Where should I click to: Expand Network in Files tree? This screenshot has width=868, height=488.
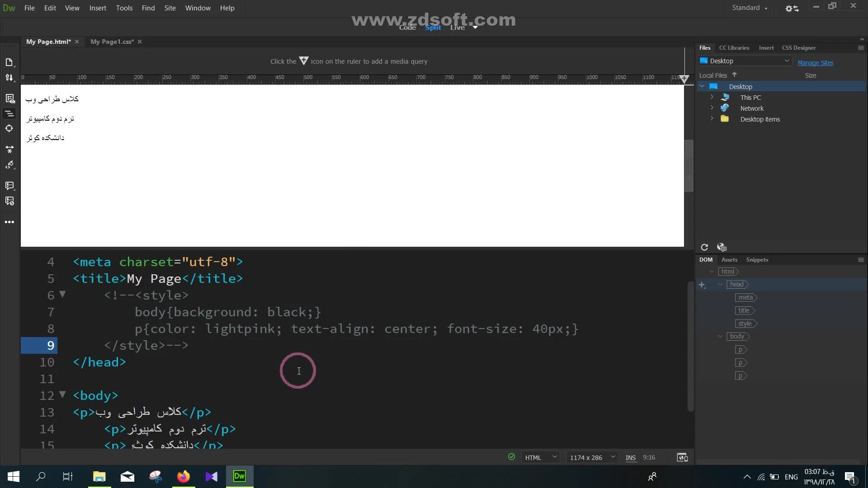coord(712,108)
